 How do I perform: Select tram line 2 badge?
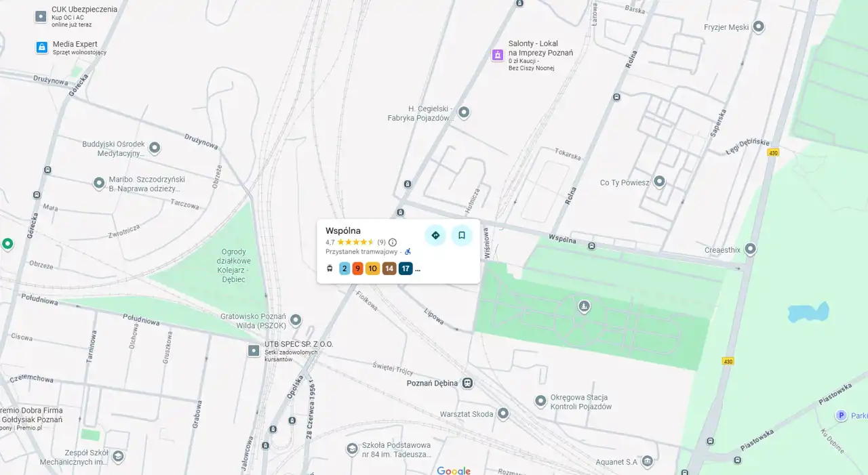[344, 268]
